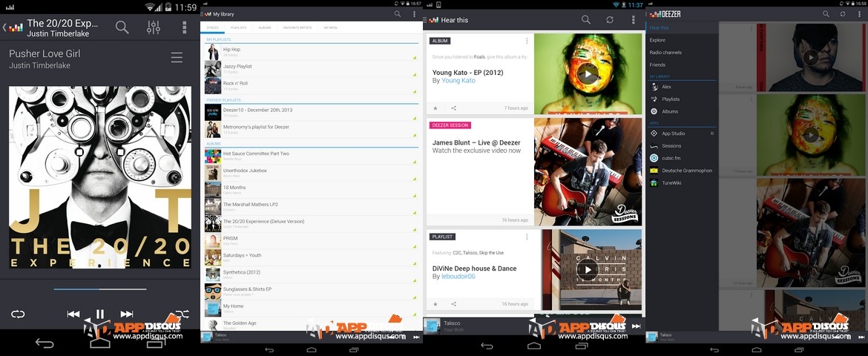Switch to the Albums tab in My library
The height and width of the screenshot is (356, 868).
tap(265, 27)
